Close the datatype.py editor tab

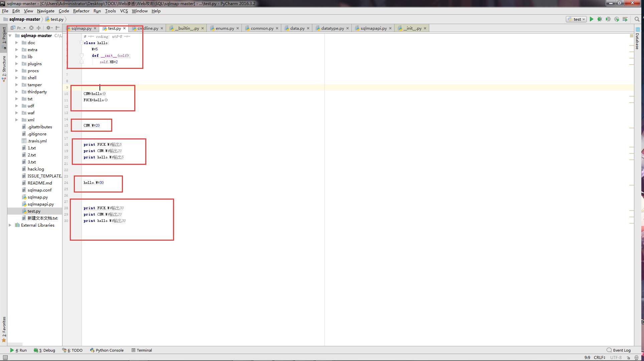[x=348, y=28]
